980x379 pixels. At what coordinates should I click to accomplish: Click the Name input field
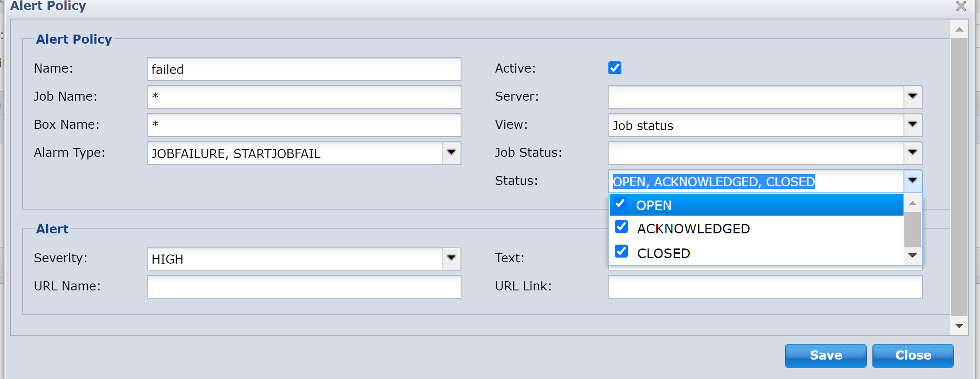[x=304, y=69]
